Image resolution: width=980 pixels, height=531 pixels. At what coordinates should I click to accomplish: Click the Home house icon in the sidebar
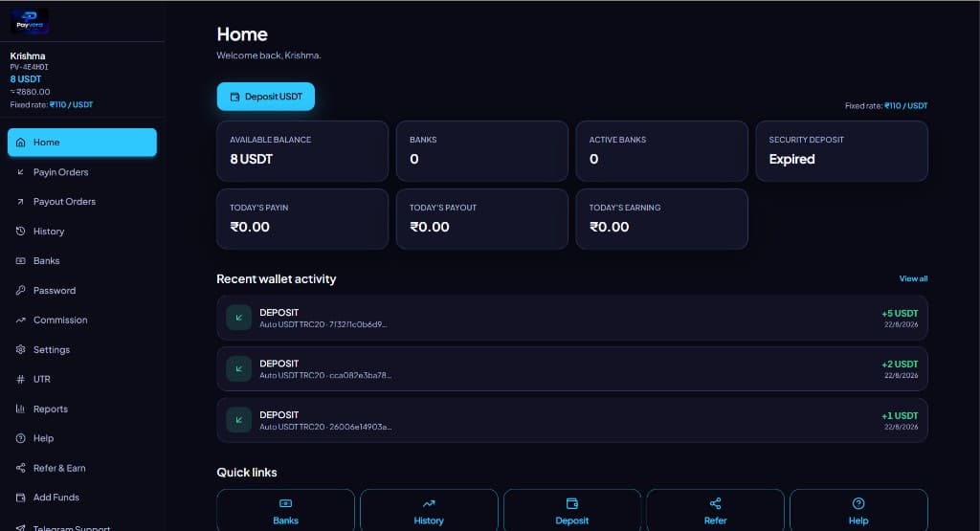[x=21, y=143]
